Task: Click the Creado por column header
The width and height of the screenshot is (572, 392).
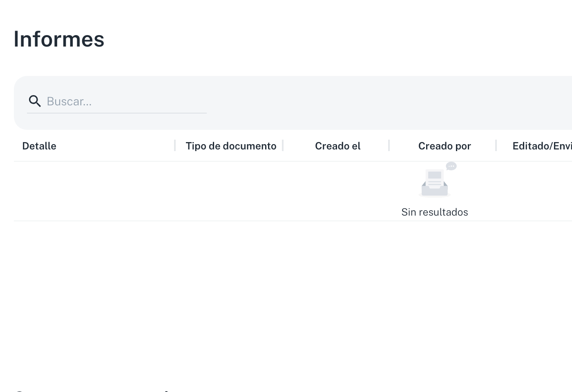Action: pos(445,146)
